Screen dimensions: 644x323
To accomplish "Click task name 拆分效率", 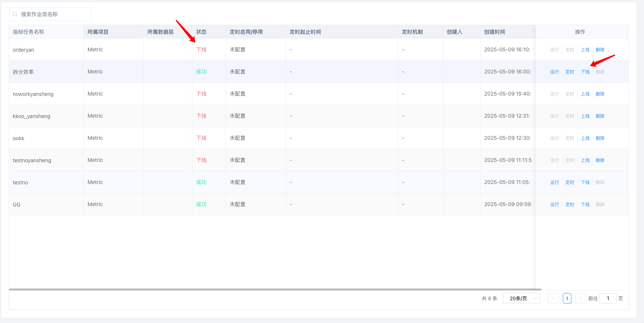I will [23, 72].
